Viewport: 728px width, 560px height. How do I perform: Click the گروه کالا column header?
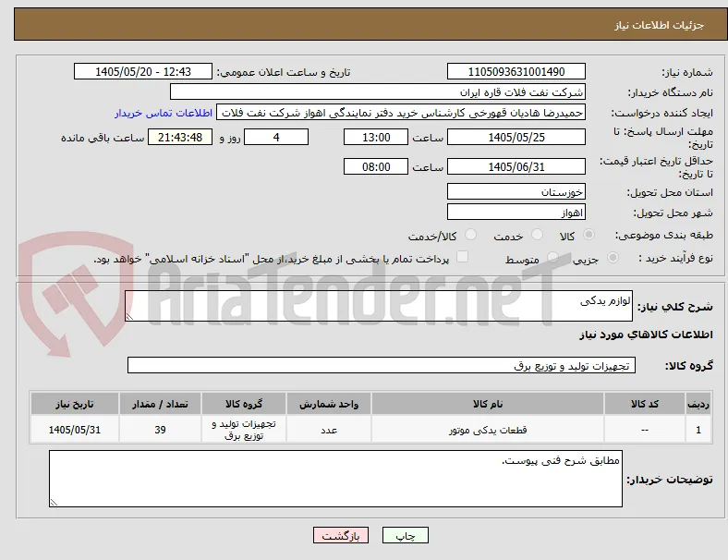tap(244, 404)
